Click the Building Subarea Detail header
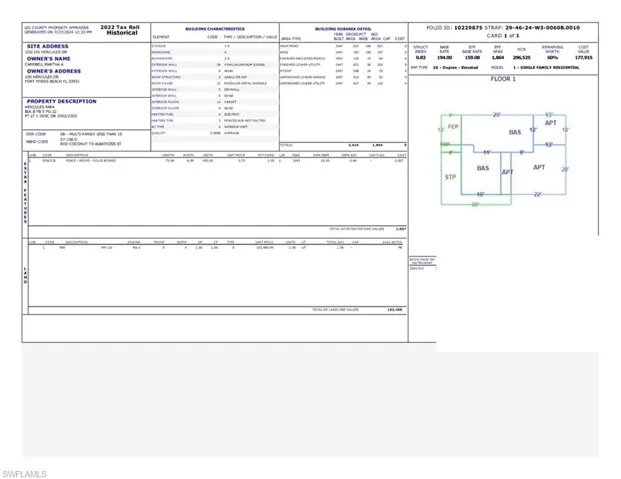Image resolution: width=621 pixels, height=479 pixels. [343, 29]
